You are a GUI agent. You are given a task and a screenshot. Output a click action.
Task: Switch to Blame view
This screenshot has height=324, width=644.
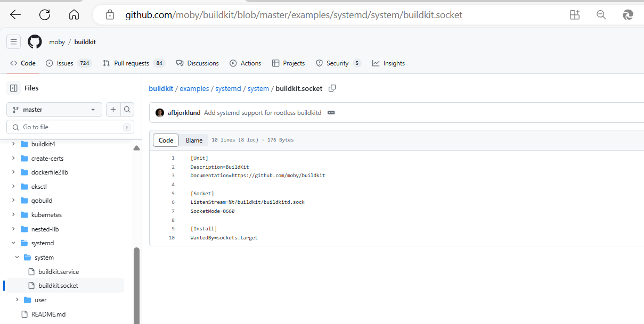tap(194, 140)
